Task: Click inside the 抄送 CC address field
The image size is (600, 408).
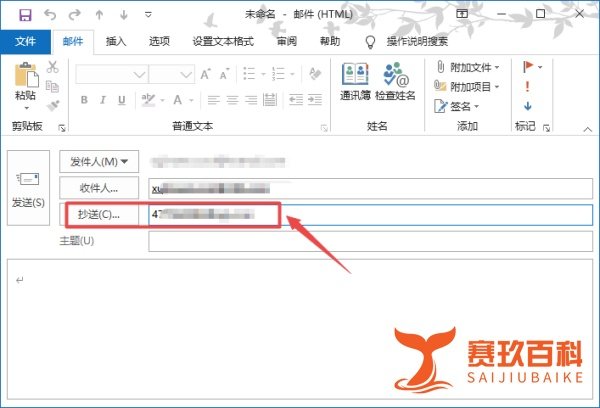Action: [370, 215]
